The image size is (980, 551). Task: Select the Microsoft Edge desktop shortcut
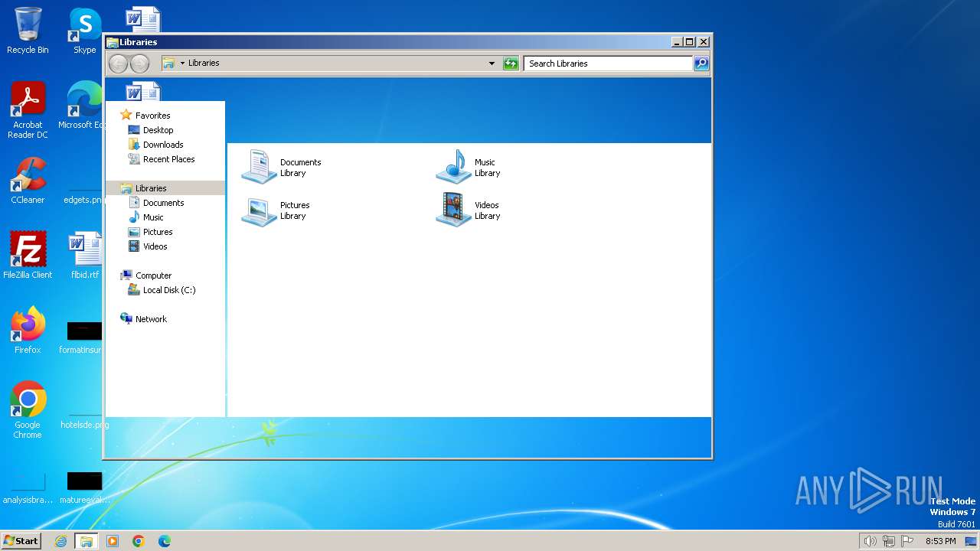coord(84,106)
